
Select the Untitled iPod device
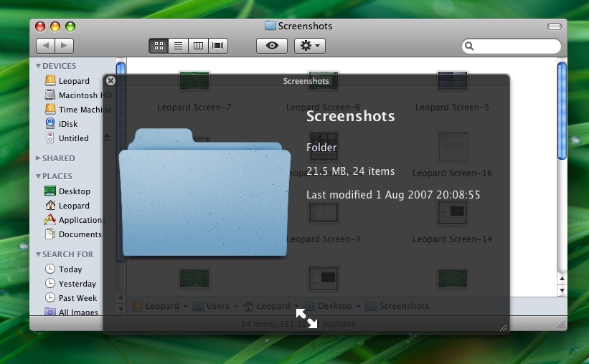[x=67, y=138]
